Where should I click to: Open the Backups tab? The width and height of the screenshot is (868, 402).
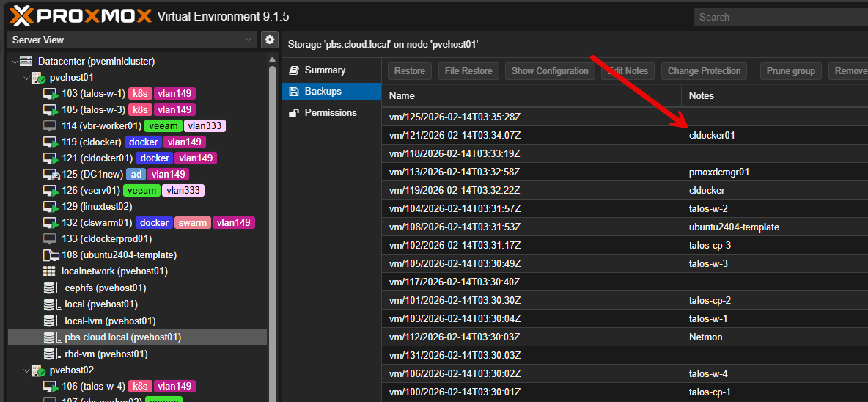[331, 92]
